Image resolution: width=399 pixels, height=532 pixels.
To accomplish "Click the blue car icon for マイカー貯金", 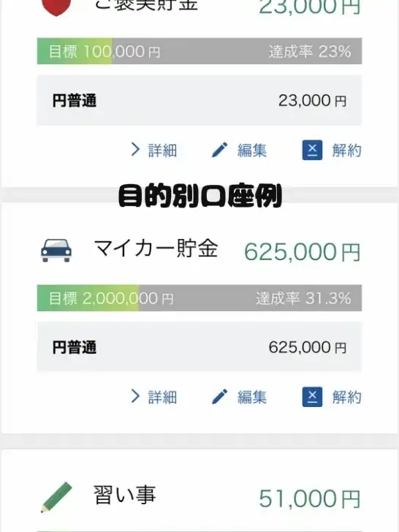I will click(x=56, y=251).
